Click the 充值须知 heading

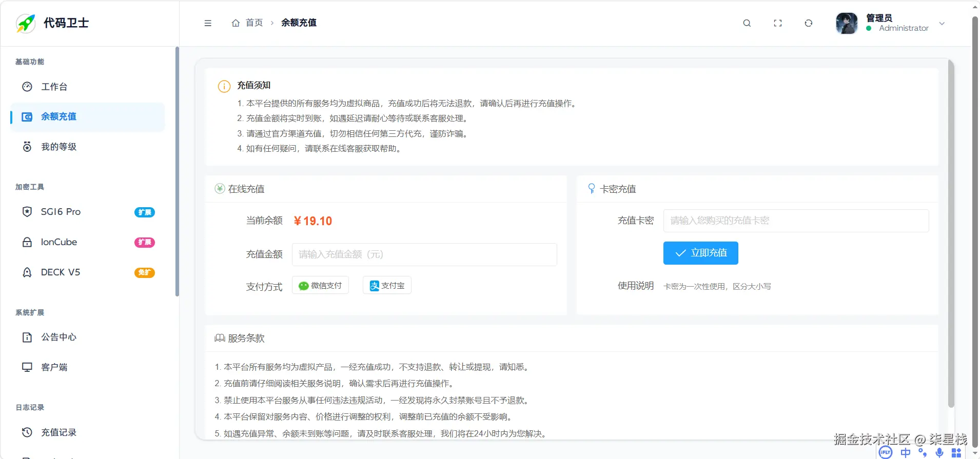click(x=254, y=85)
